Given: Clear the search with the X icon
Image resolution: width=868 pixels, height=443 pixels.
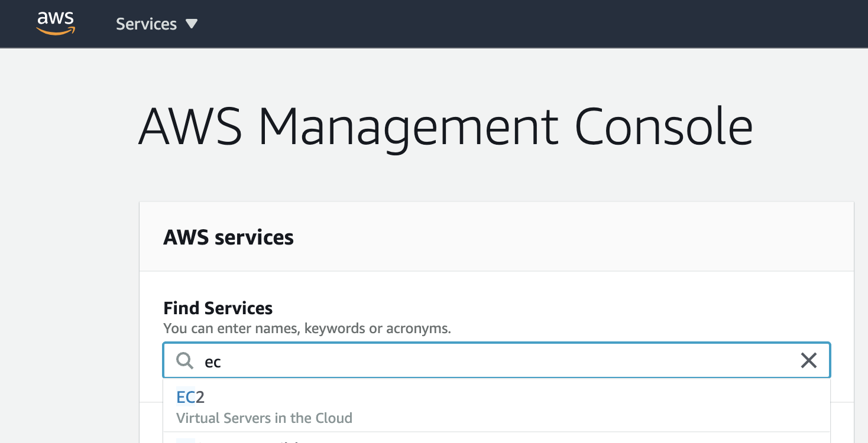Looking at the screenshot, I should click(x=808, y=360).
